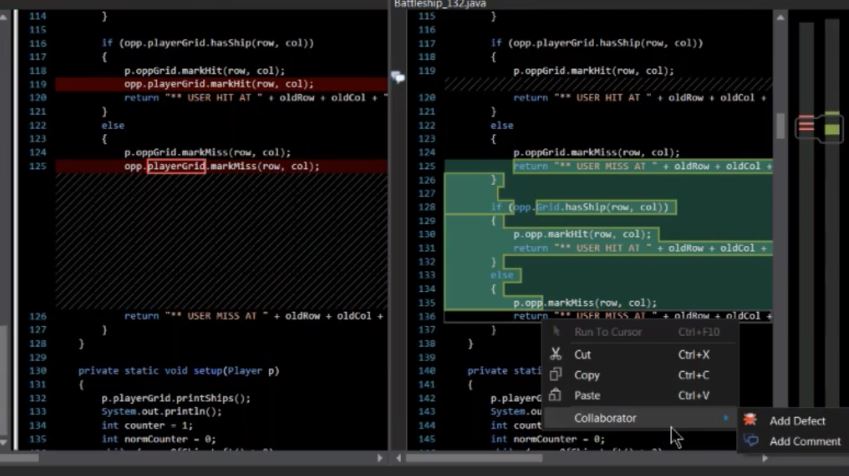Click right line 131 USER HIT return statement
Image resolution: width=849 pixels, height=476 pixels.
(x=640, y=248)
